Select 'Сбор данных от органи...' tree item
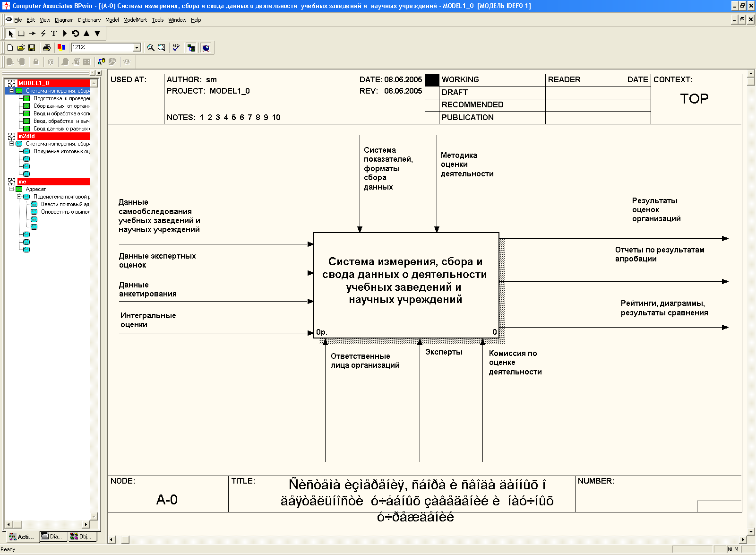This screenshot has height=555, width=756. [61, 106]
